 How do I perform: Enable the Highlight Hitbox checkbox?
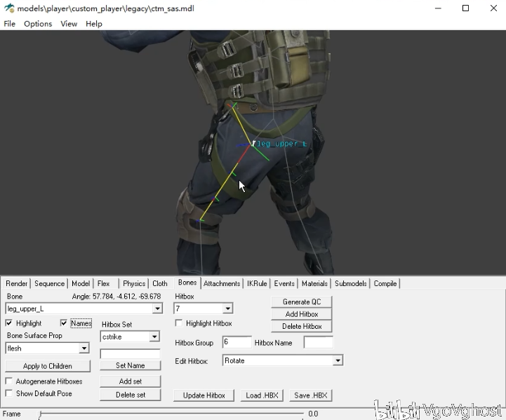coord(179,323)
